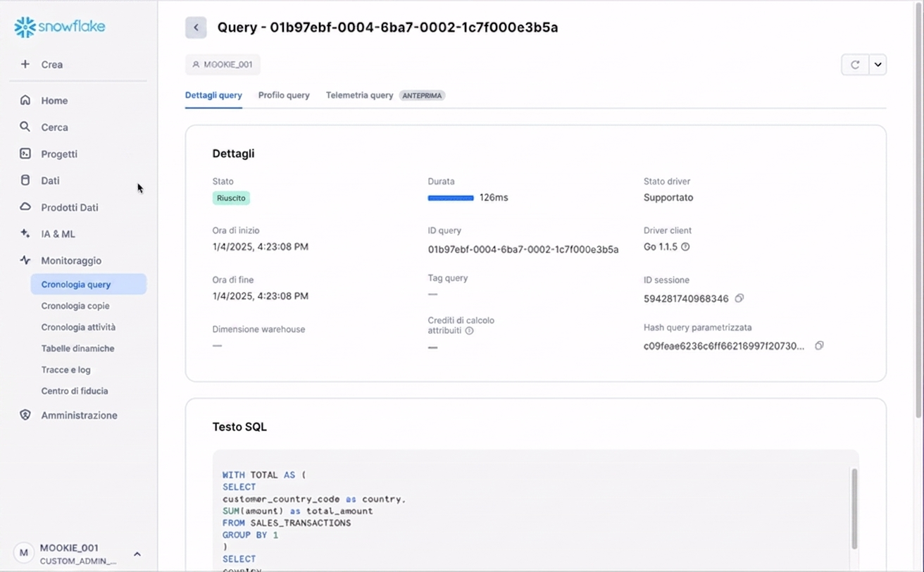Click the WITH TOTAL AS line

pos(264,475)
